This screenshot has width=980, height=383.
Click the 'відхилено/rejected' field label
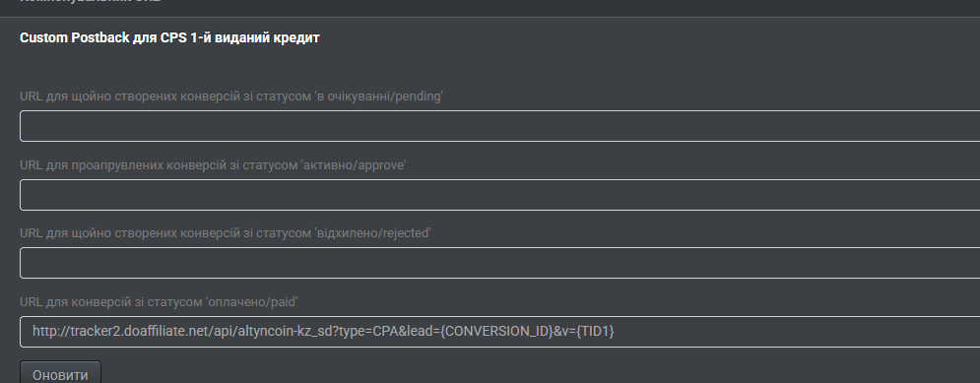pyautogui.click(x=225, y=233)
